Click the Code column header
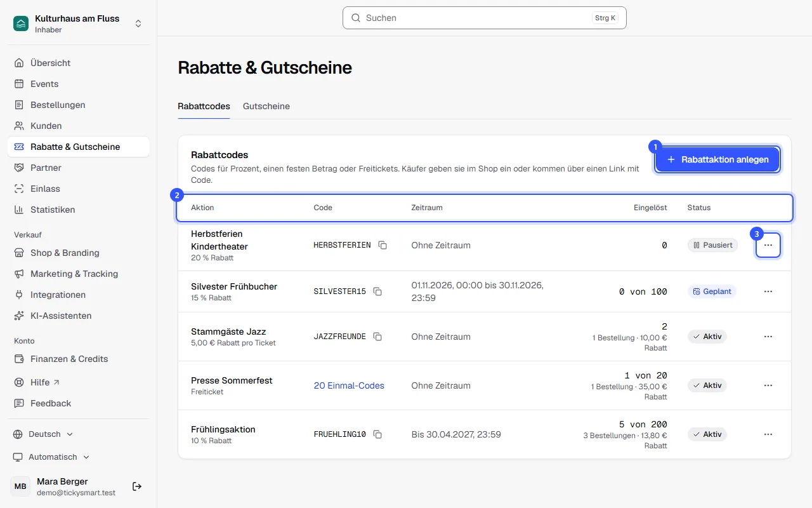This screenshot has width=812, height=508. (x=323, y=208)
